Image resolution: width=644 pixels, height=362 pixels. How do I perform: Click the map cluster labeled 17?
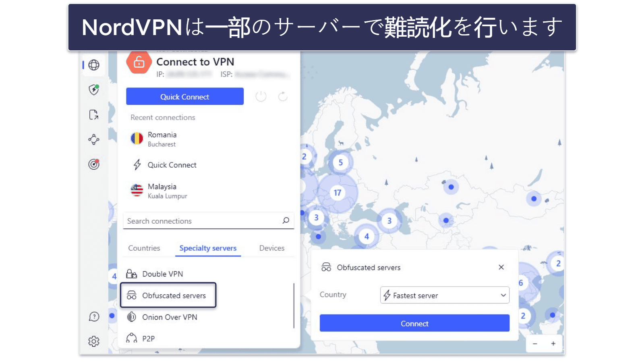(338, 193)
